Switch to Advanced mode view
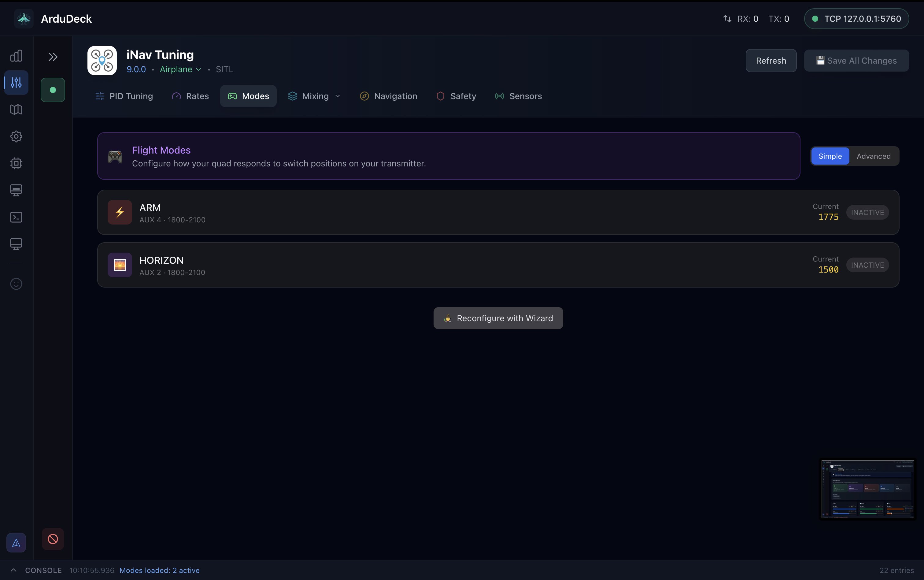This screenshot has width=924, height=580. 874,156
